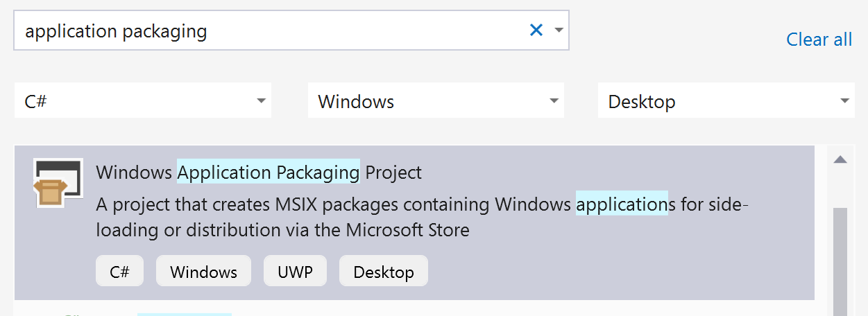Select the Windows Application Packaging Project title
The height and width of the screenshot is (316, 868).
click(259, 172)
